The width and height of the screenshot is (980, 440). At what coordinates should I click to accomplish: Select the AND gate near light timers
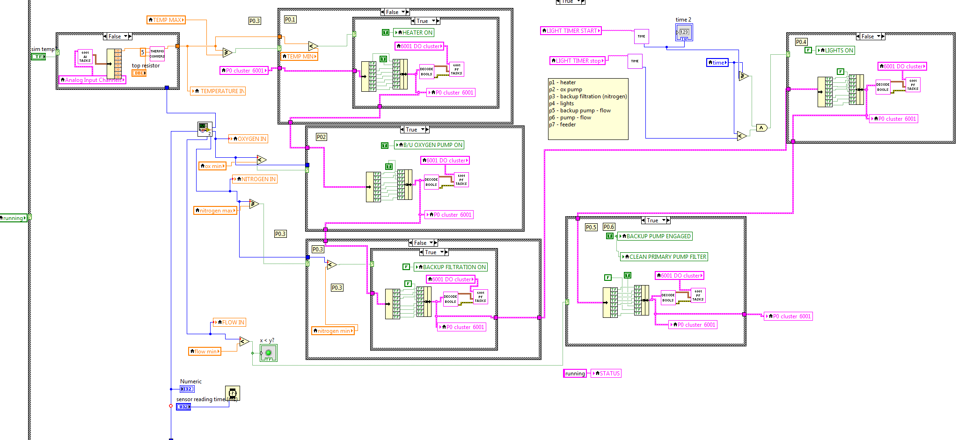click(x=761, y=128)
